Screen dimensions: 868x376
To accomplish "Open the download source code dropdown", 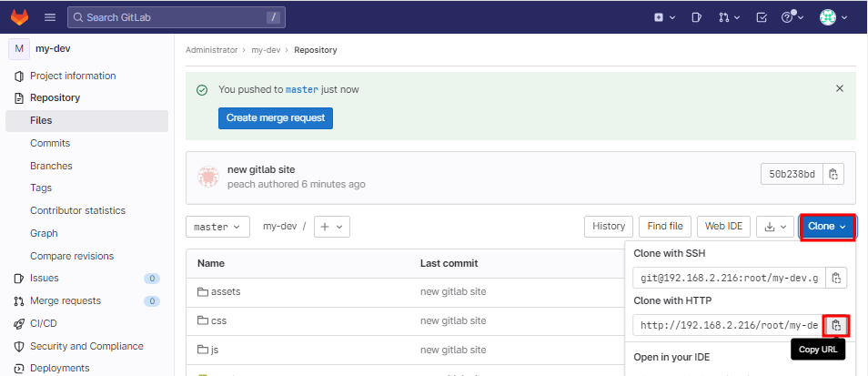I will 775,227.
